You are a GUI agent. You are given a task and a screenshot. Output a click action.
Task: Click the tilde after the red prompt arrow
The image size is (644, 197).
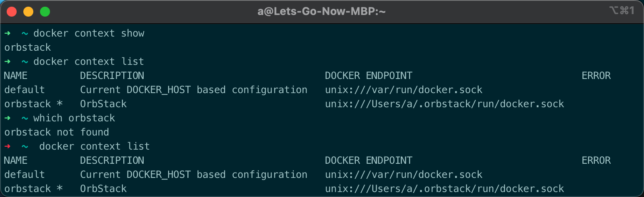coord(25,146)
